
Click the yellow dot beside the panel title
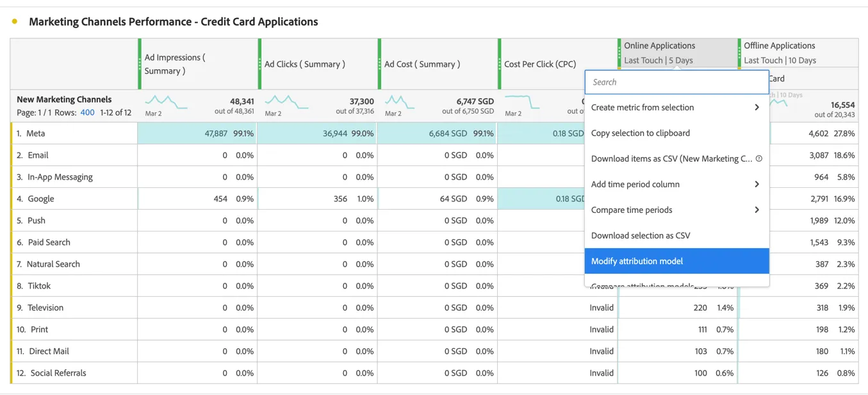pos(15,22)
